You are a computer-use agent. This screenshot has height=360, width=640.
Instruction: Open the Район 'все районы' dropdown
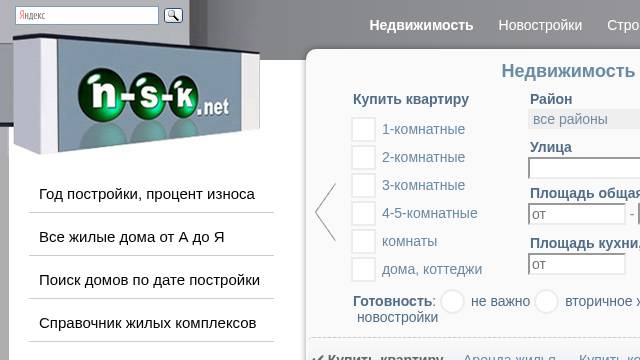coord(584,119)
